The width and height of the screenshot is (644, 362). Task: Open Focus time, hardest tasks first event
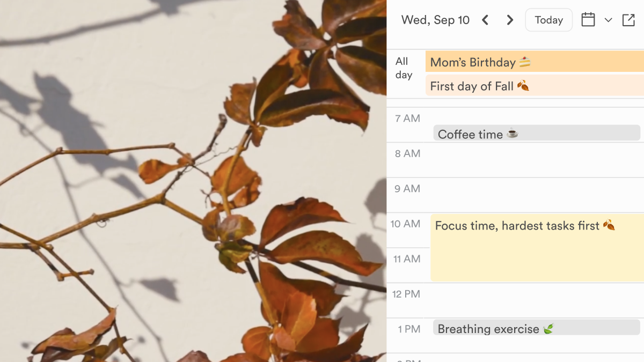tap(537, 248)
